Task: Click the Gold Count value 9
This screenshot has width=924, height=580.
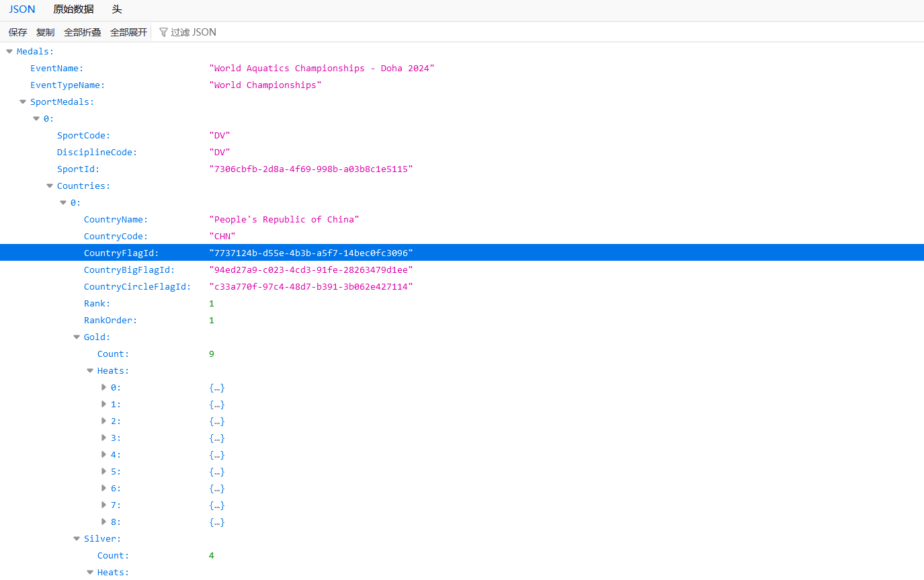Action: pos(212,354)
